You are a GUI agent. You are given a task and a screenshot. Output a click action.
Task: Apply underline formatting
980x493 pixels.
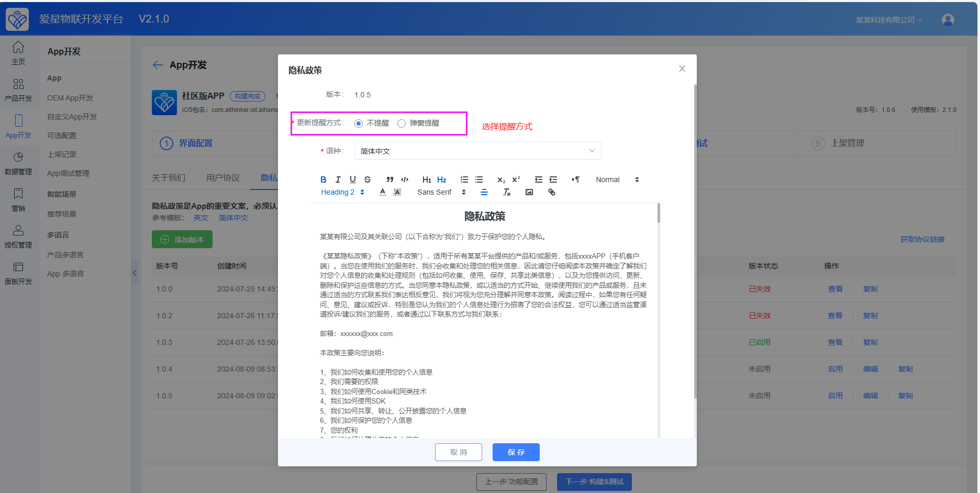[x=352, y=180]
